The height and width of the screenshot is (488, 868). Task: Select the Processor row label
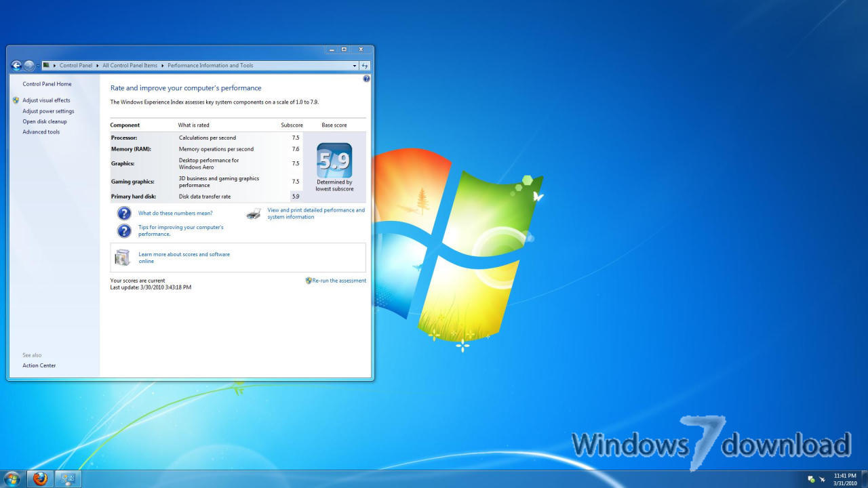pyautogui.click(x=124, y=138)
